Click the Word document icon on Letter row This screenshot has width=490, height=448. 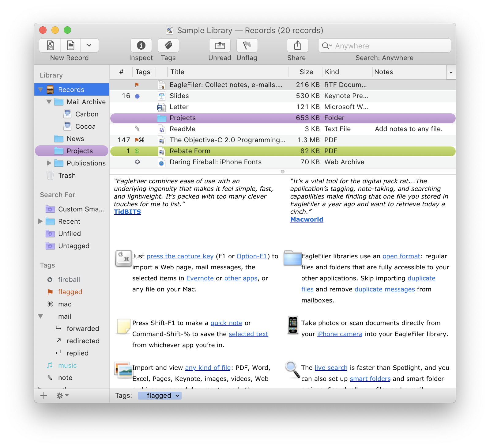tap(161, 107)
